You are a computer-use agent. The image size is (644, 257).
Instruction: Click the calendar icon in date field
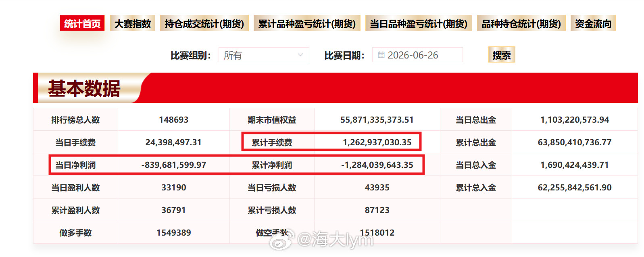pyautogui.click(x=381, y=55)
